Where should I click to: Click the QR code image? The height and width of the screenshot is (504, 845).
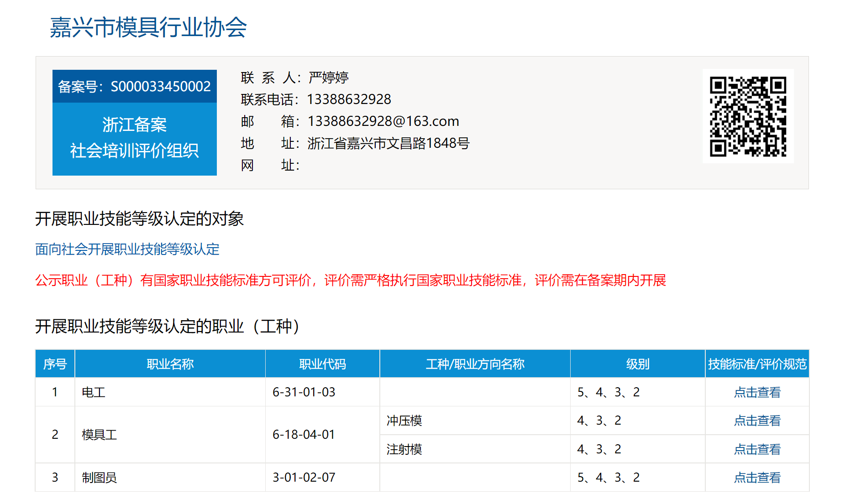click(748, 116)
